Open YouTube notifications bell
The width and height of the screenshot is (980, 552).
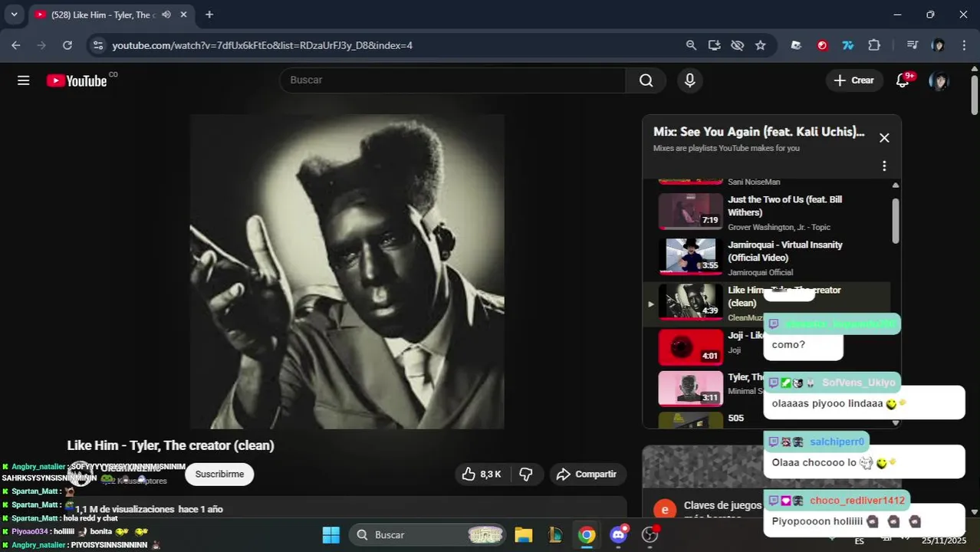pos(903,80)
